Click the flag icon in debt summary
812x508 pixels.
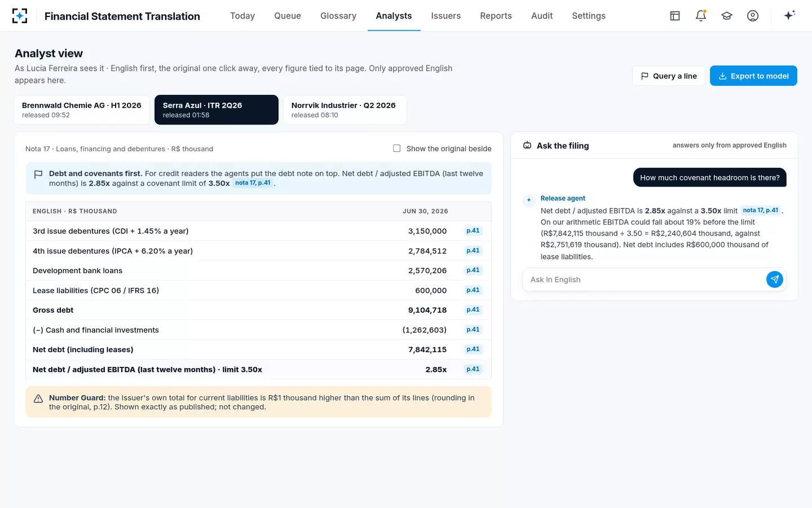[38, 175]
